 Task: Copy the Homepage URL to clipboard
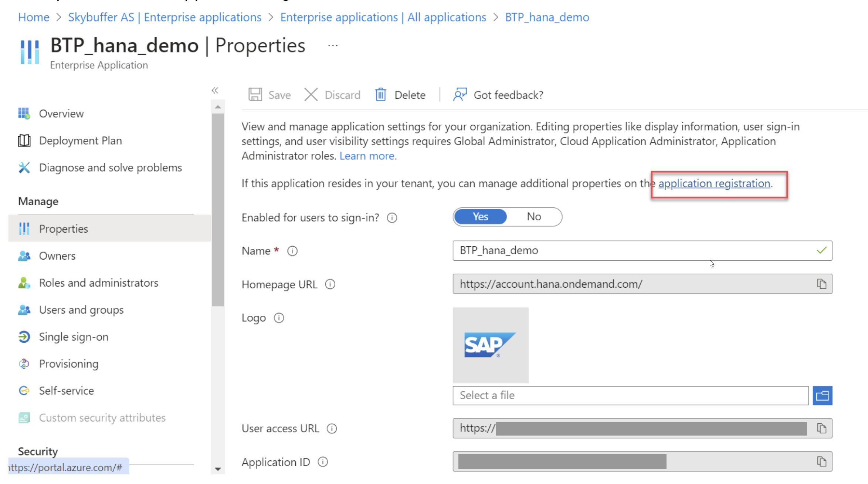[x=821, y=284]
